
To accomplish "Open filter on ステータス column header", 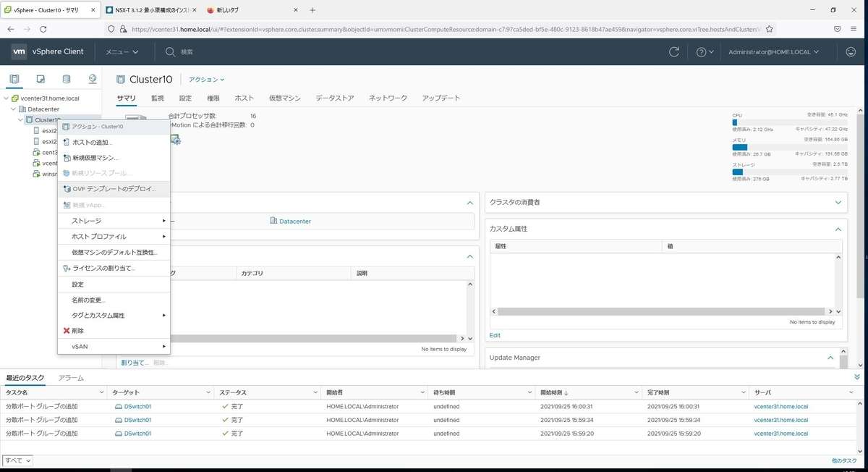I will coord(315,392).
